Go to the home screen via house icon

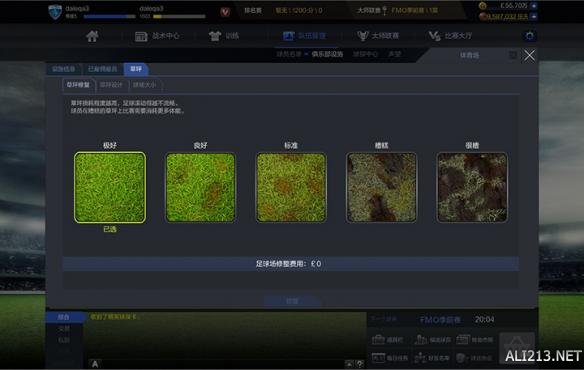coord(92,36)
